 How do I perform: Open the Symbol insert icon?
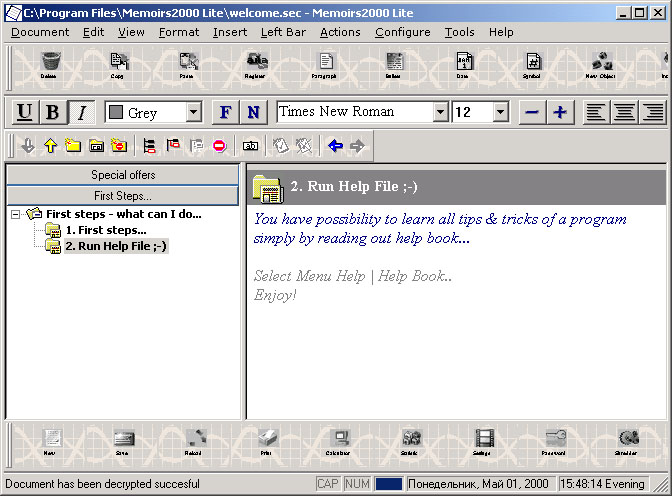click(533, 62)
